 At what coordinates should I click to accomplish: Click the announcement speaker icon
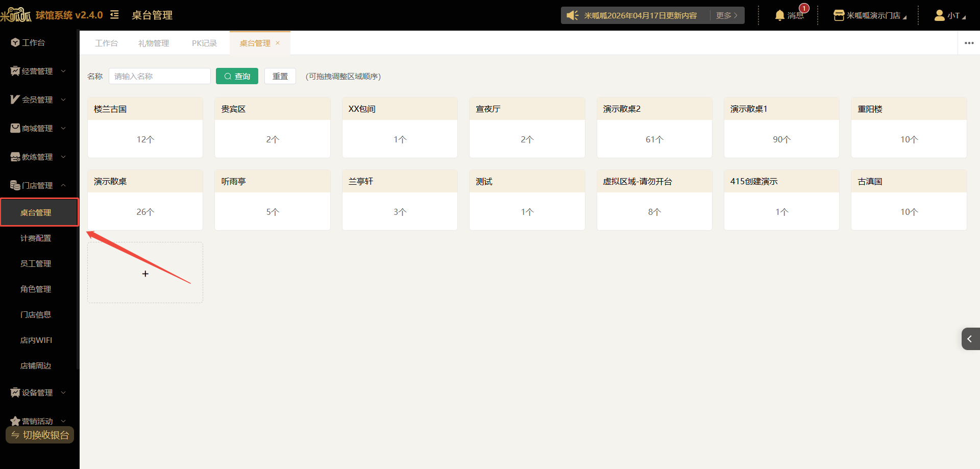click(573, 15)
